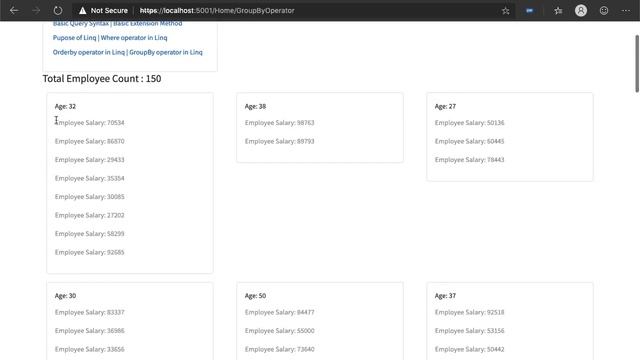Select Employee Salary: 78443 text
The image size is (640, 360).
[469, 160]
